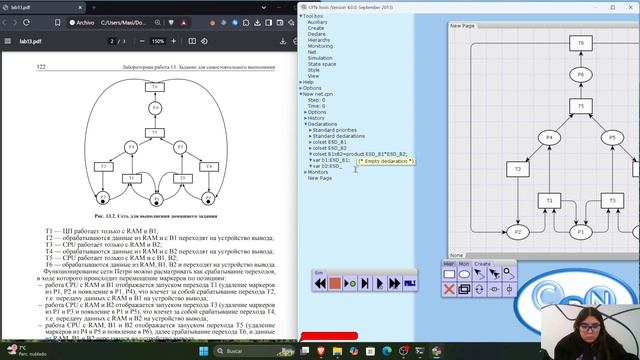Open the State space tool entry
Viewport: 640px width, 360px height.
click(x=322, y=64)
